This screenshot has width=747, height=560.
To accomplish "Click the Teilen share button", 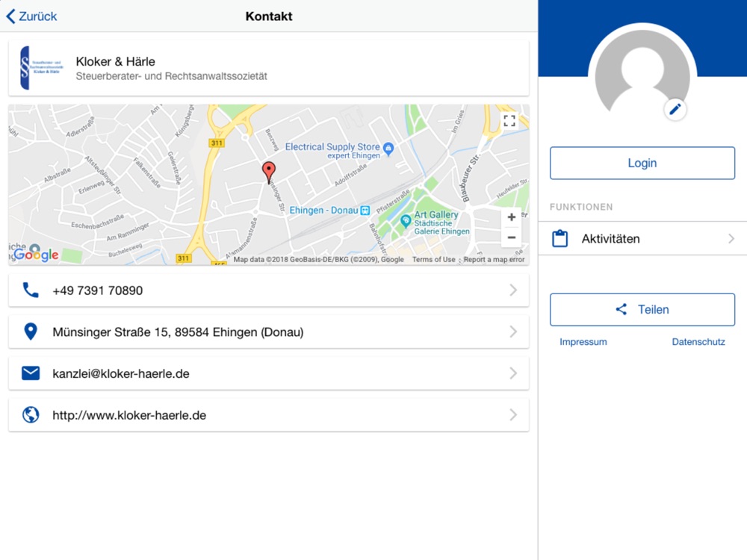I will (x=642, y=310).
